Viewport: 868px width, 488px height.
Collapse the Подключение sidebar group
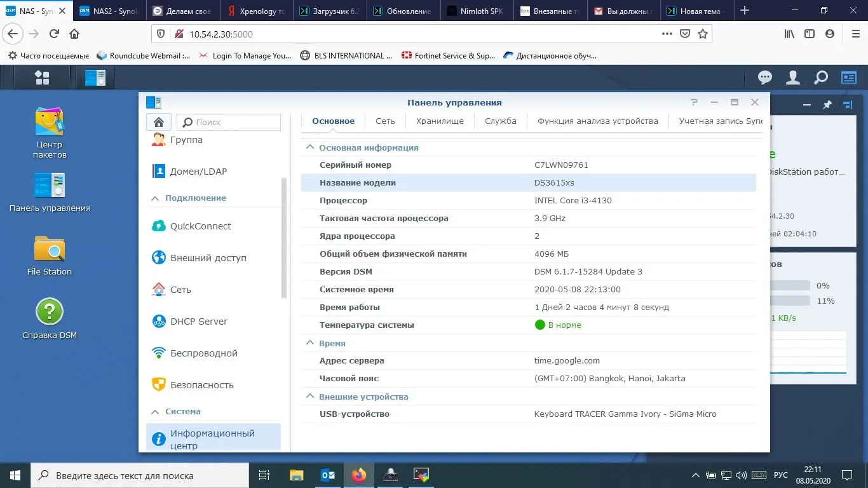click(x=155, y=198)
